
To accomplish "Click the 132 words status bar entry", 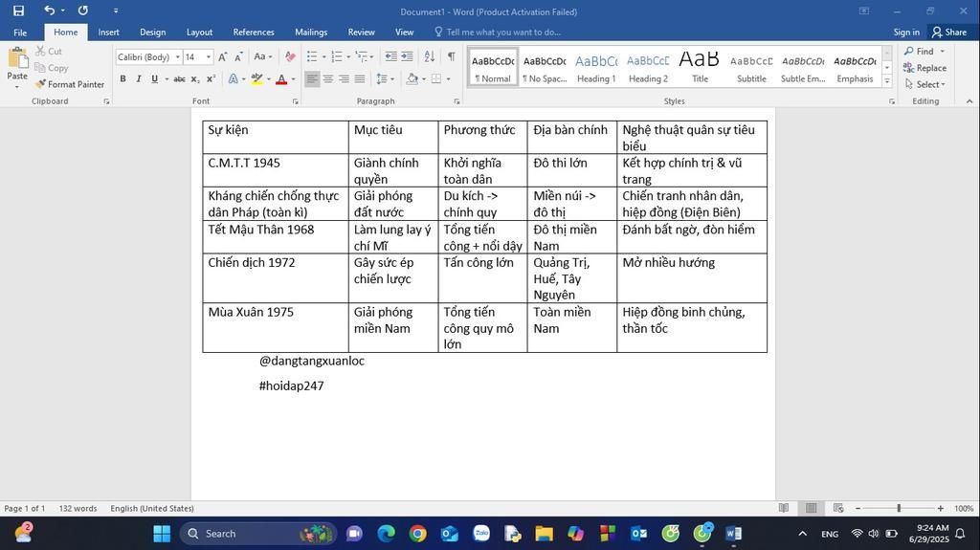I will tap(78, 508).
